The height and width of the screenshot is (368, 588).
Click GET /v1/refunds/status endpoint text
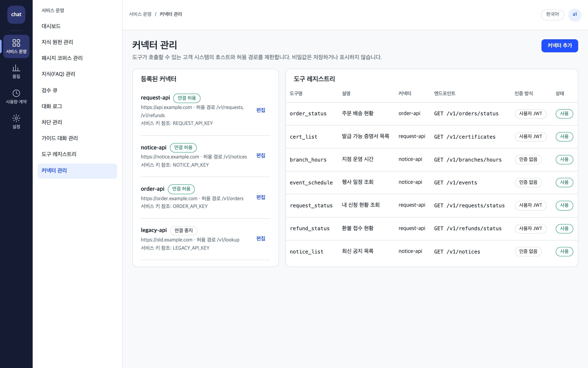pyautogui.click(x=468, y=229)
